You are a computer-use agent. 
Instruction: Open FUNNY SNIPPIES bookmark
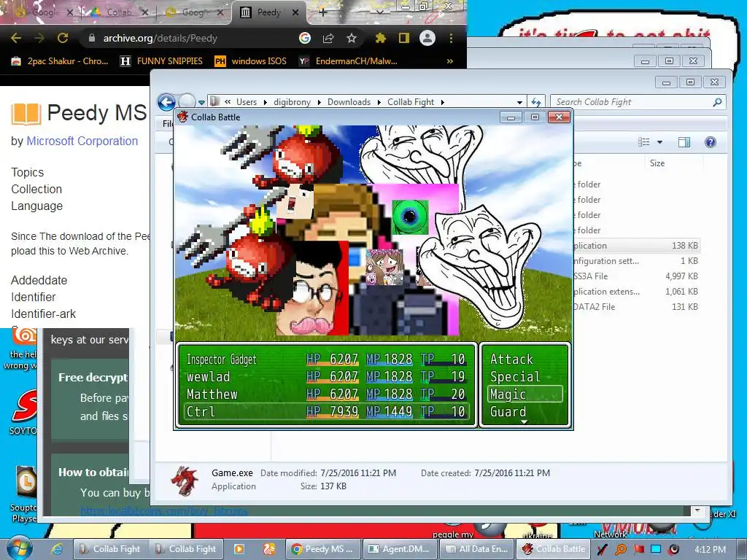coord(161,61)
